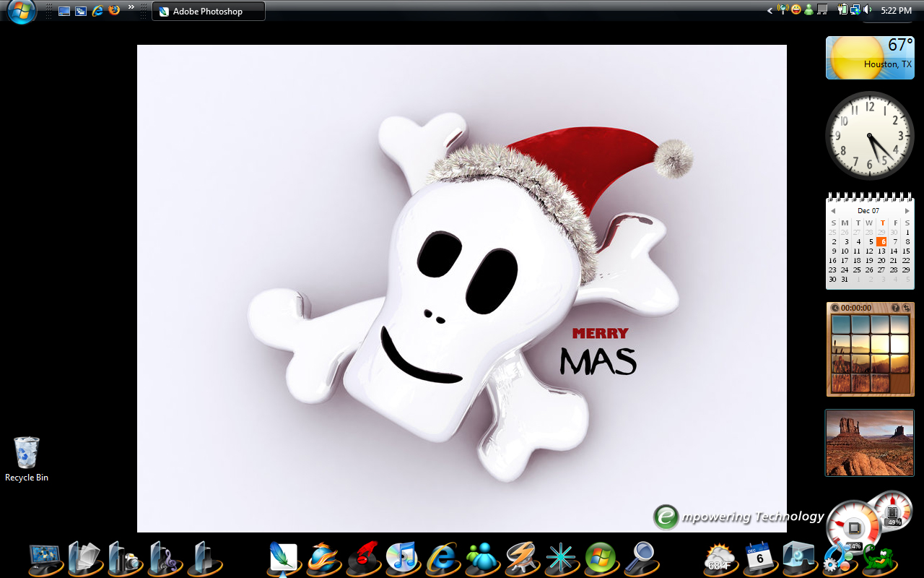This screenshot has width=924, height=578.
Task: Open network connection tray icon
Action: click(855, 10)
